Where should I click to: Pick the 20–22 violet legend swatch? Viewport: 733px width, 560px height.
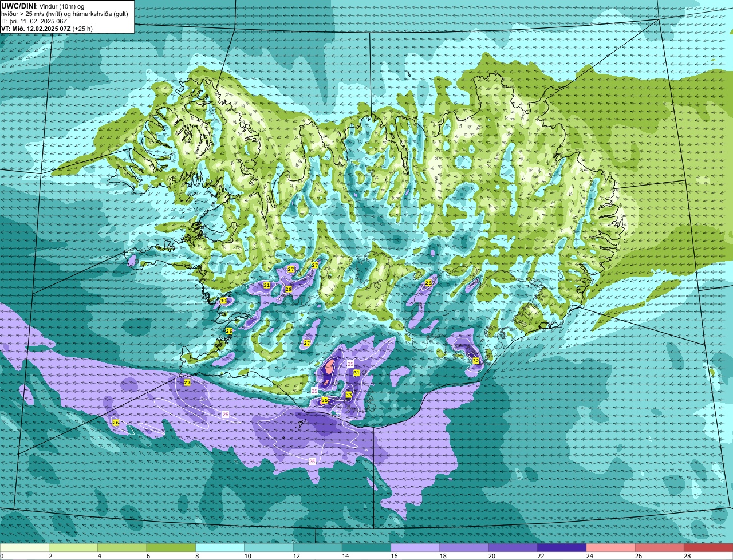(x=513, y=548)
